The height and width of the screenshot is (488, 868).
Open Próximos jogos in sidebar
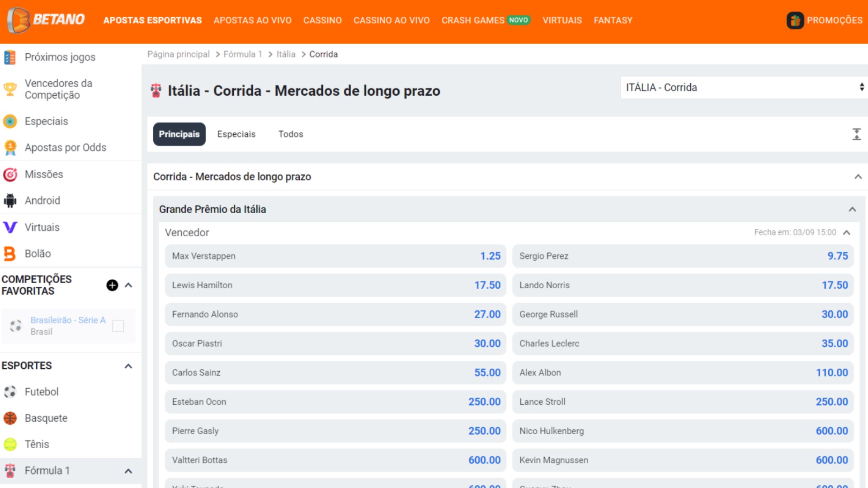tap(60, 57)
